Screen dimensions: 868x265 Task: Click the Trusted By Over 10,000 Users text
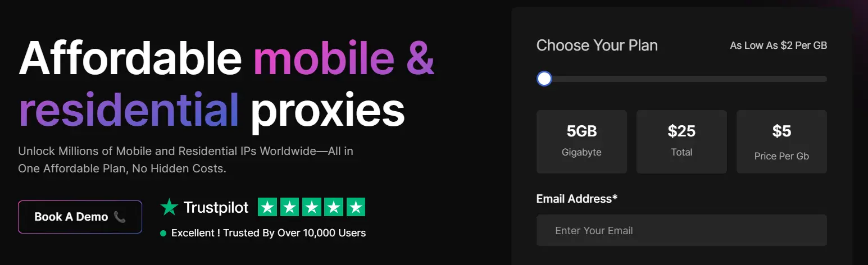tap(269, 233)
